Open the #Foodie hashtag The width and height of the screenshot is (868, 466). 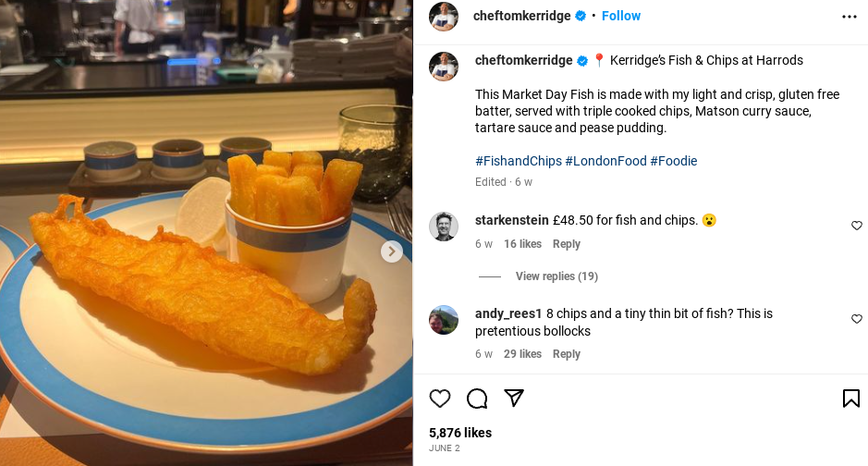coord(673,161)
